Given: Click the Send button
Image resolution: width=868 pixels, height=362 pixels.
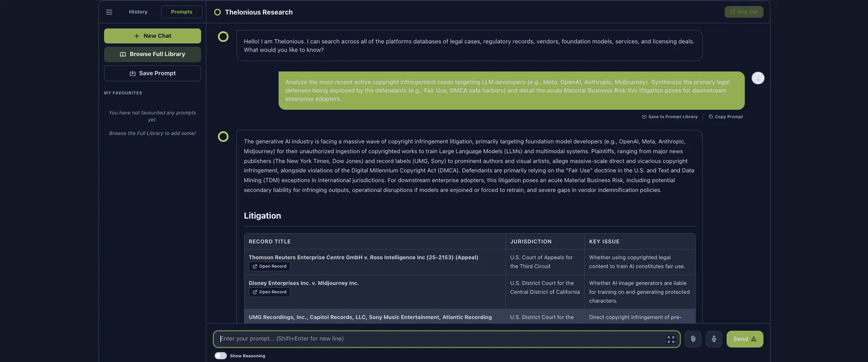Looking at the screenshot, I should point(745,339).
